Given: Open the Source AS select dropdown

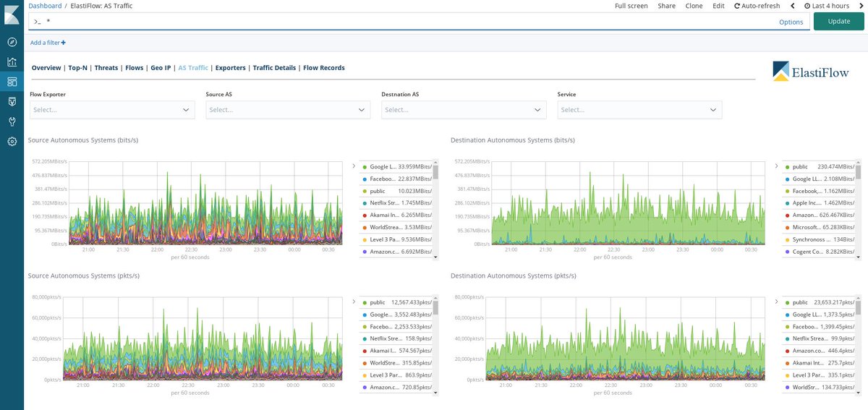Looking at the screenshot, I should pos(288,110).
